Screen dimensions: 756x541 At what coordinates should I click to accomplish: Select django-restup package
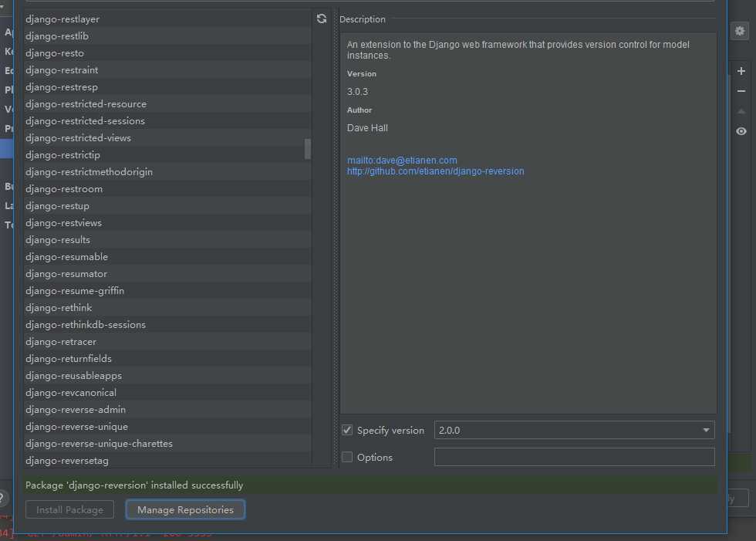[167, 206]
